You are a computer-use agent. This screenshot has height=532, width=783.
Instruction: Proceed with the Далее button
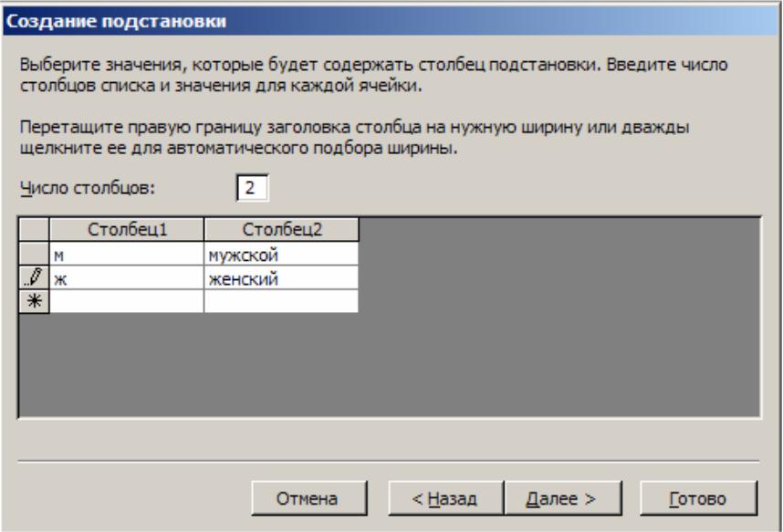pyautogui.click(x=563, y=498)
